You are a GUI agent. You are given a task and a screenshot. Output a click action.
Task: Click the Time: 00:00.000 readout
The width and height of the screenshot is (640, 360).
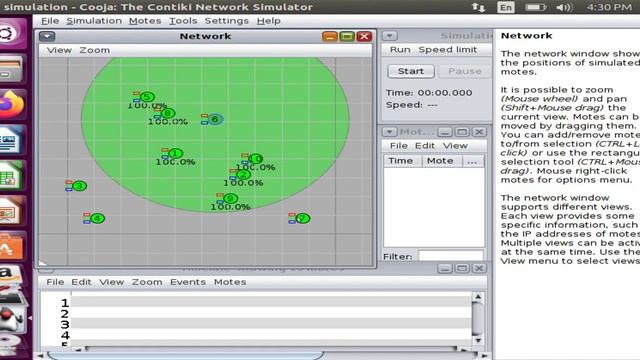click(429, 93)
